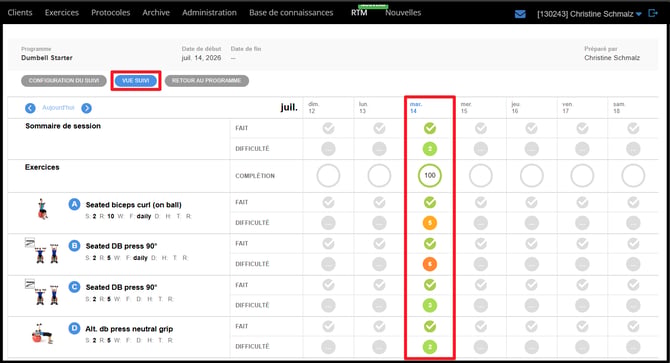Click Retour au programme button
Viewport: 670px width, 363px height.
click(207, 81)
